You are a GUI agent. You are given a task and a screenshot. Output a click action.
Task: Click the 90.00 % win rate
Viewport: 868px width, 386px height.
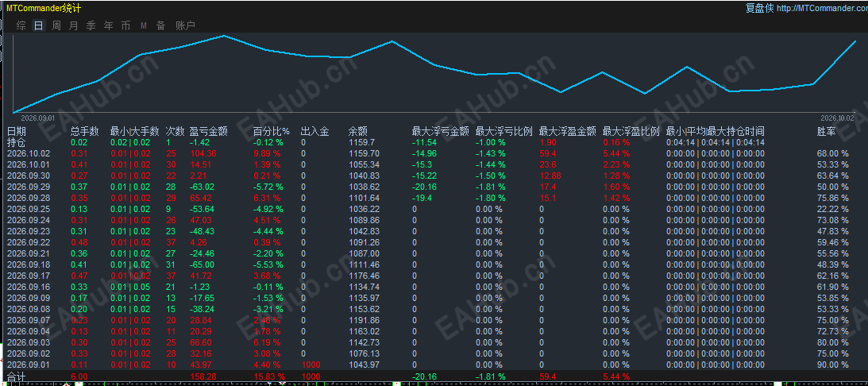click(x=832, y=365)
